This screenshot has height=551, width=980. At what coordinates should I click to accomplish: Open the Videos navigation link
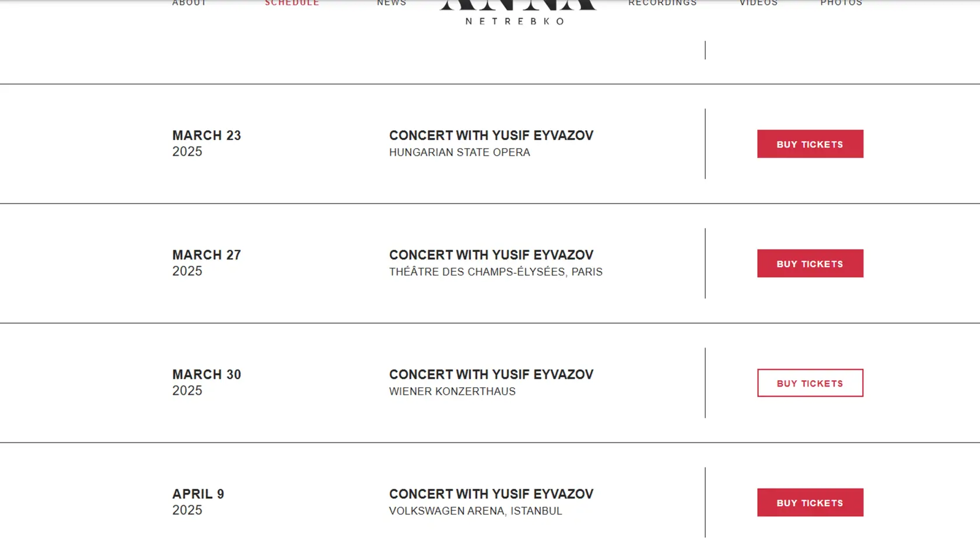point(758,3)
